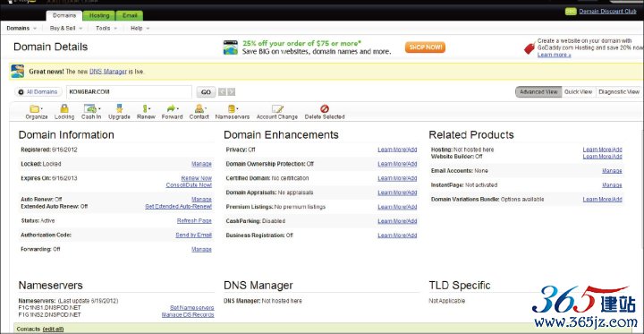Viewport: 644px width, 334px height.
Task: Click the Expires On: 6/16/2013 text
Action: pyautogui.click(x=49, y=178)
